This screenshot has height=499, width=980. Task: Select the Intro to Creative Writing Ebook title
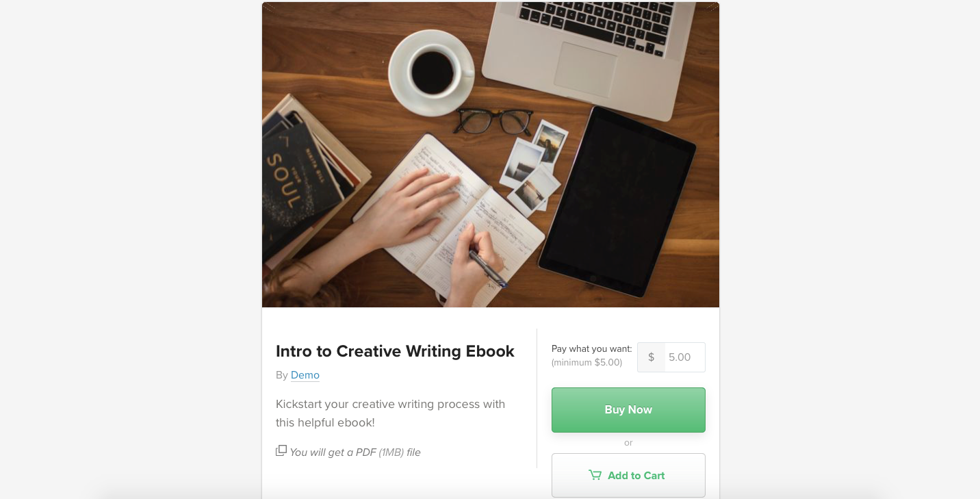(x=395, y=351)
